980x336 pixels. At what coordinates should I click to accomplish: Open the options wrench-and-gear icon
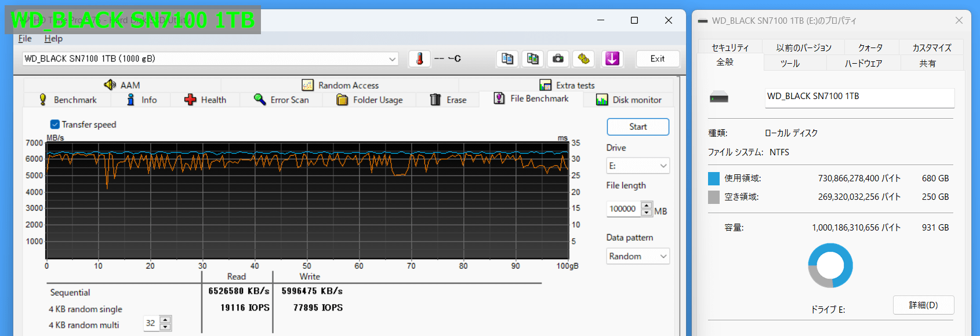[583, 59]
